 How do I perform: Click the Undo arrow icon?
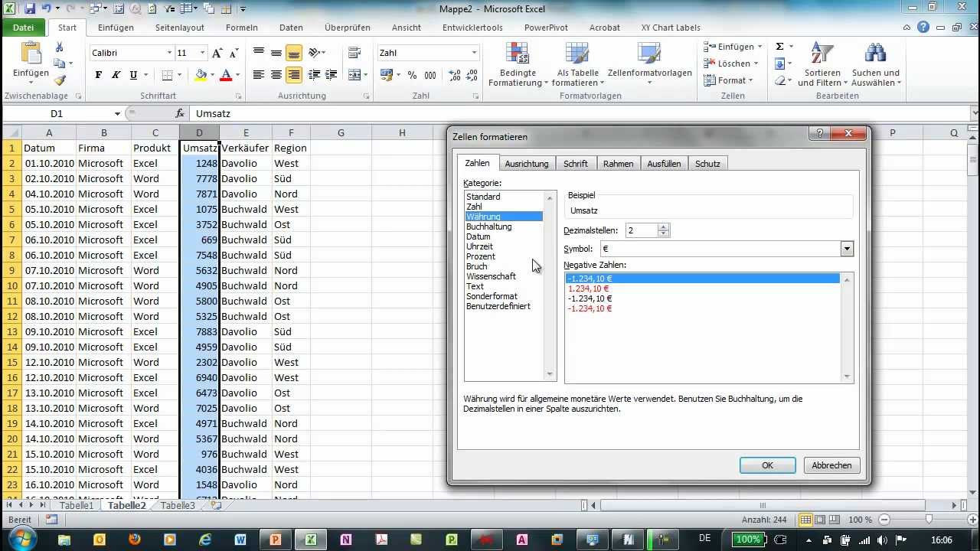coord(47,9)
